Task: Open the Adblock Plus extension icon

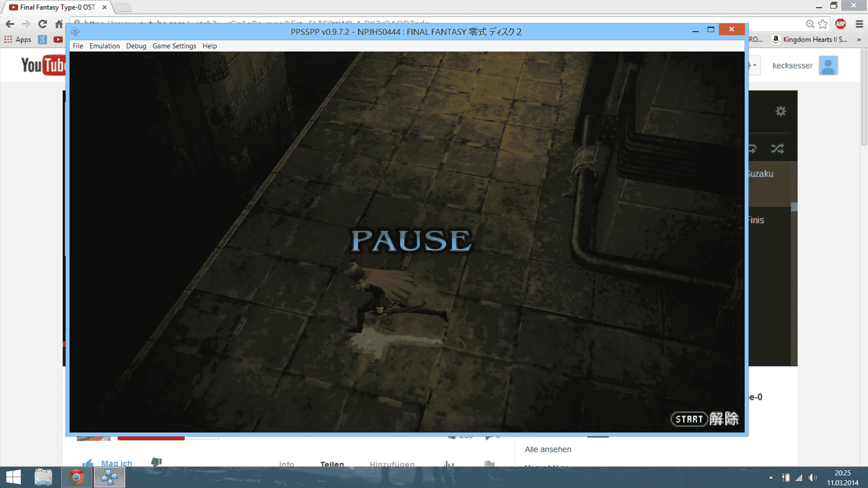Action: (x=841, y=24)
